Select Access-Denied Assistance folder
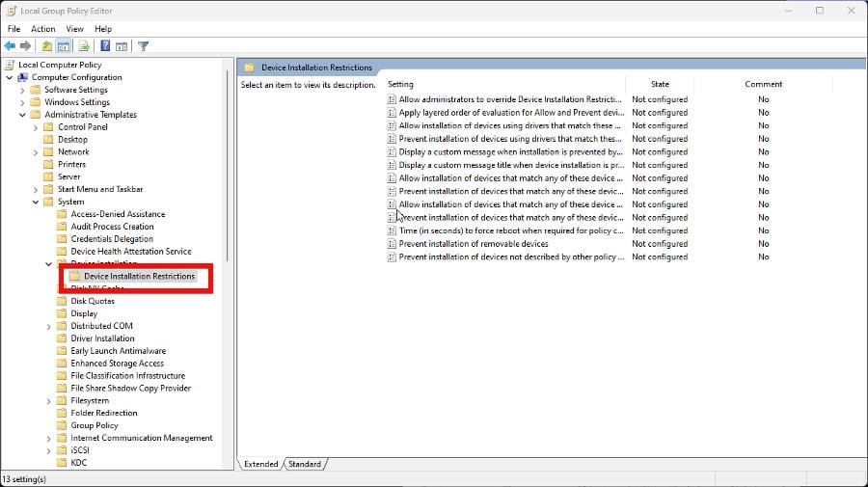Screen dimensions: 868x487 (x=118, y=214)
